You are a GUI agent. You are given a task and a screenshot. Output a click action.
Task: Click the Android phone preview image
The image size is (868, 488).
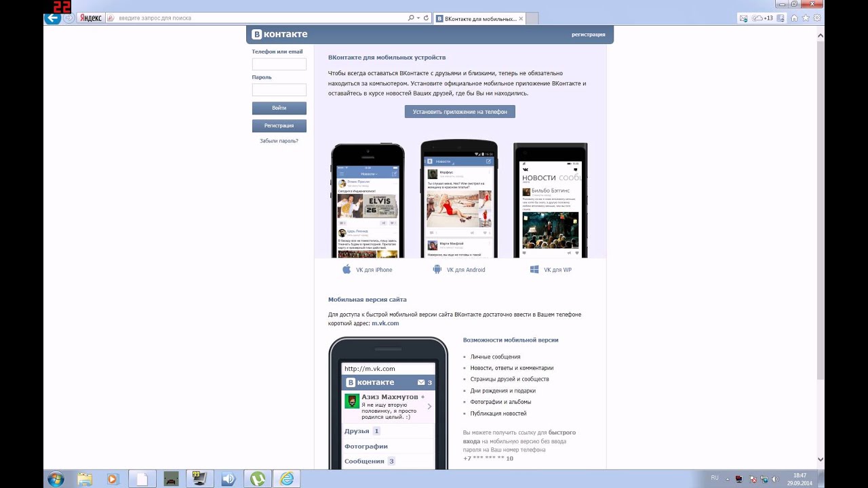(459, 199)
